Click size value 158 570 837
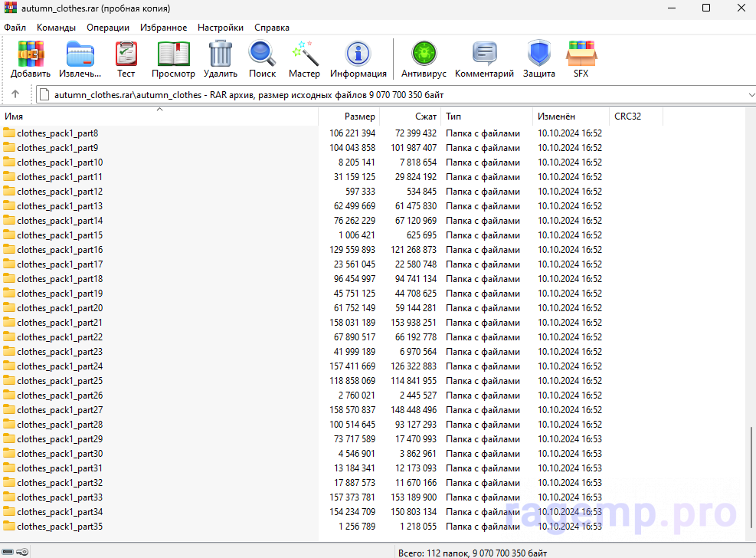756x558 pixels. [352, 409]
